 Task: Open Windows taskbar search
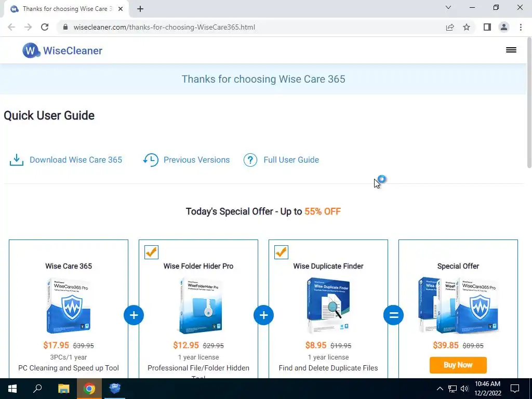pos(37,389)
